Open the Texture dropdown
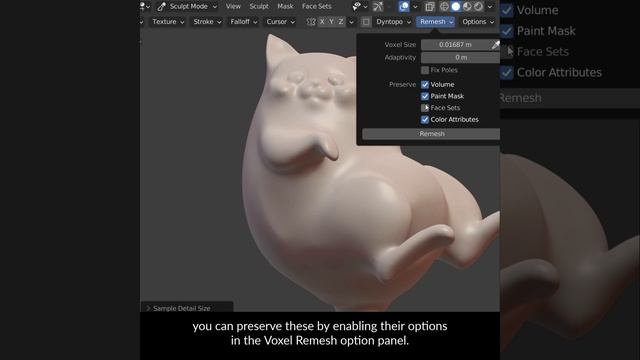The image size is (640, 360). [x=168, y=22]
